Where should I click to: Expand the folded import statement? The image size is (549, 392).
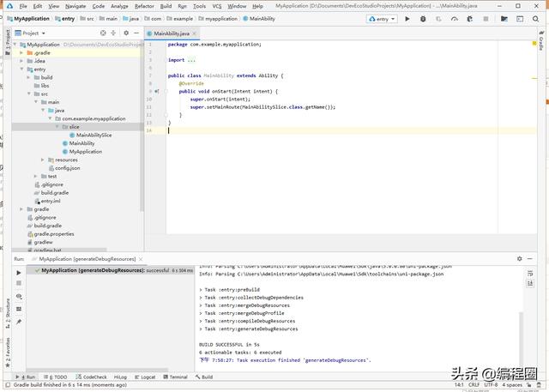[x=191, y=60]
